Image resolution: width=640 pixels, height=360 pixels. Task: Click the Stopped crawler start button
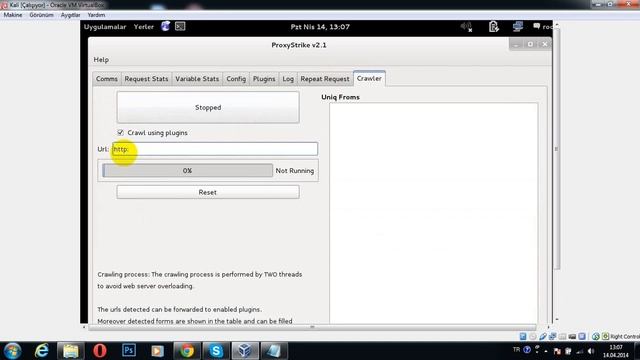click(x=208, y=107)
